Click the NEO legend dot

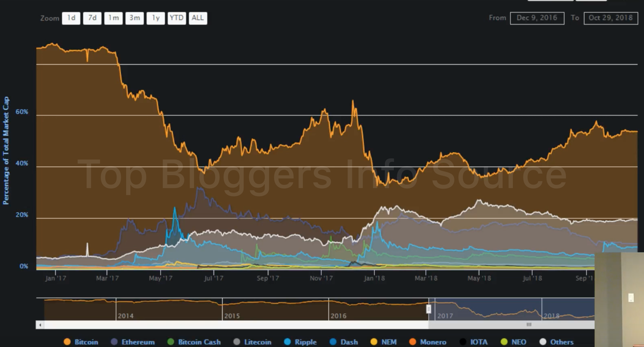(x=504, y=342)
